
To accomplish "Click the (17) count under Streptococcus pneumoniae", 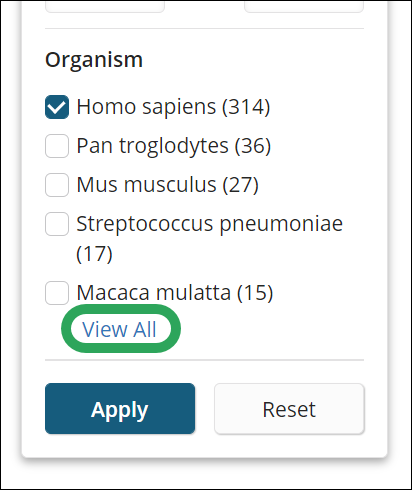I will point(94,254).
